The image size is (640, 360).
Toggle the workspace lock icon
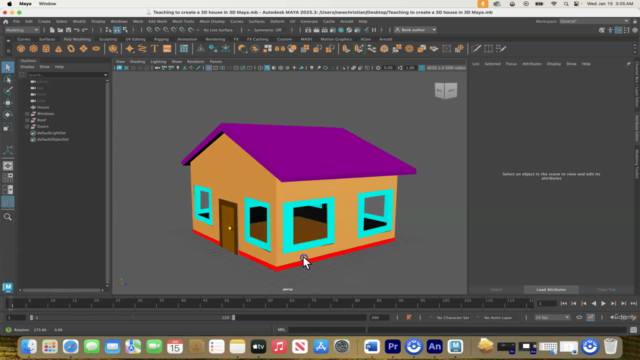tap(635, 21)
